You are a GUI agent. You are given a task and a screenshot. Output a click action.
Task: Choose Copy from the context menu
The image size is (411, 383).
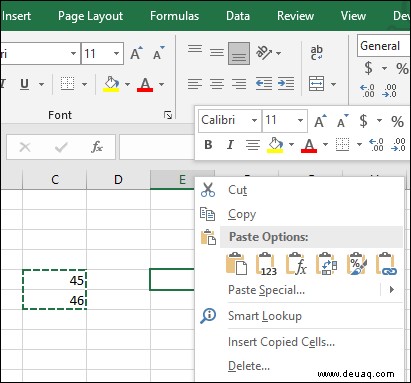click(299, 214)
